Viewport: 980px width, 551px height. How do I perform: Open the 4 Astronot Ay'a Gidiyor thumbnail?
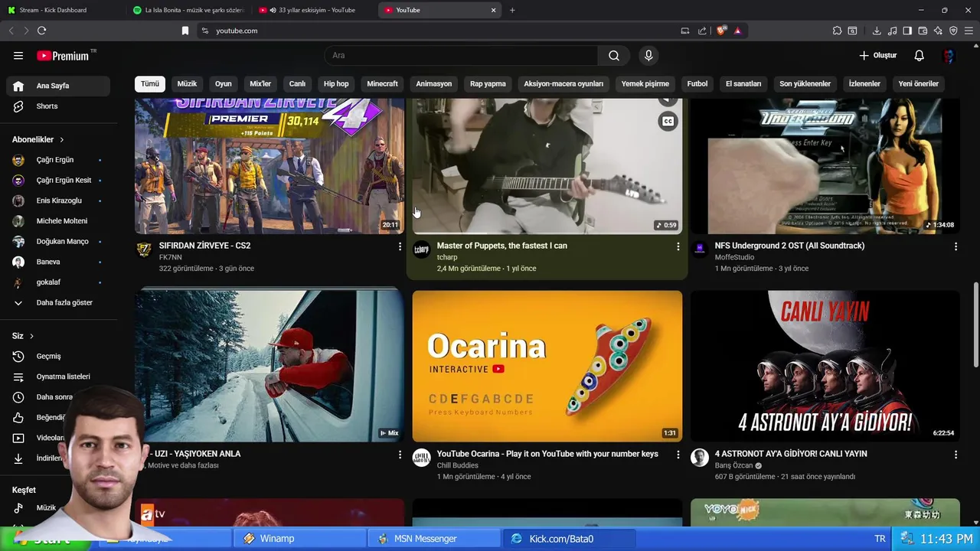[825, 366]
